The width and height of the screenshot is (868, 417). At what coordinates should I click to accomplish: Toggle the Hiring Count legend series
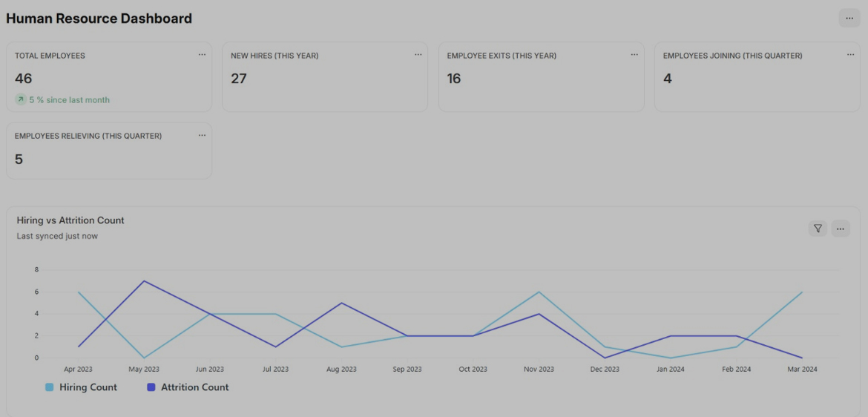click(x=88, y=387)
